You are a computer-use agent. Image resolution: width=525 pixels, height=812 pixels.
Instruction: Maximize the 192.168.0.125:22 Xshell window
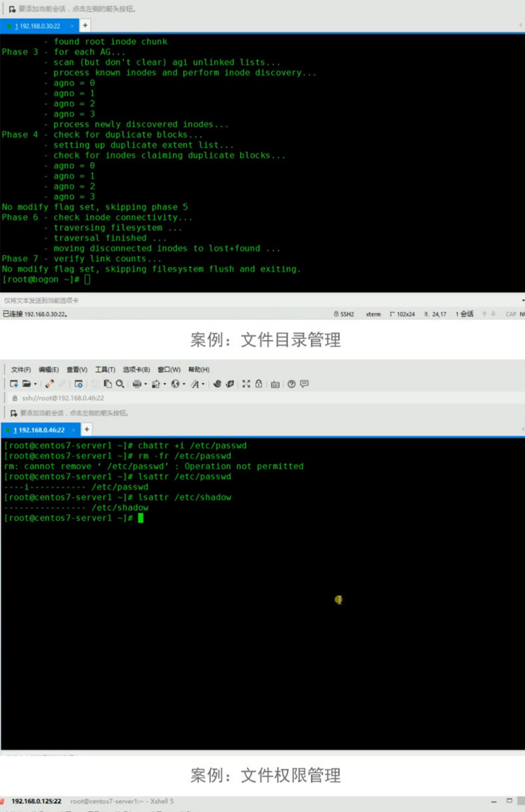pyautogui.click(x=509, y=801)
